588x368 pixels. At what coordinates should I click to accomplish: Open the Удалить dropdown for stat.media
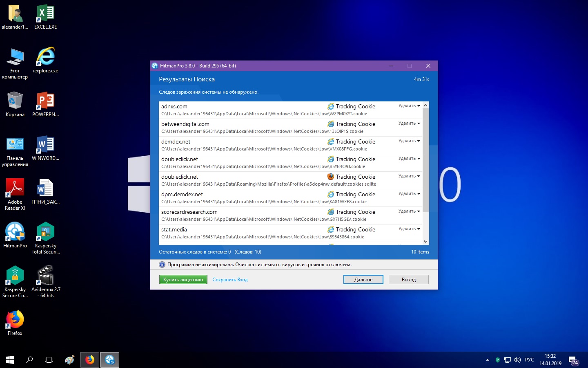point(409,229)
